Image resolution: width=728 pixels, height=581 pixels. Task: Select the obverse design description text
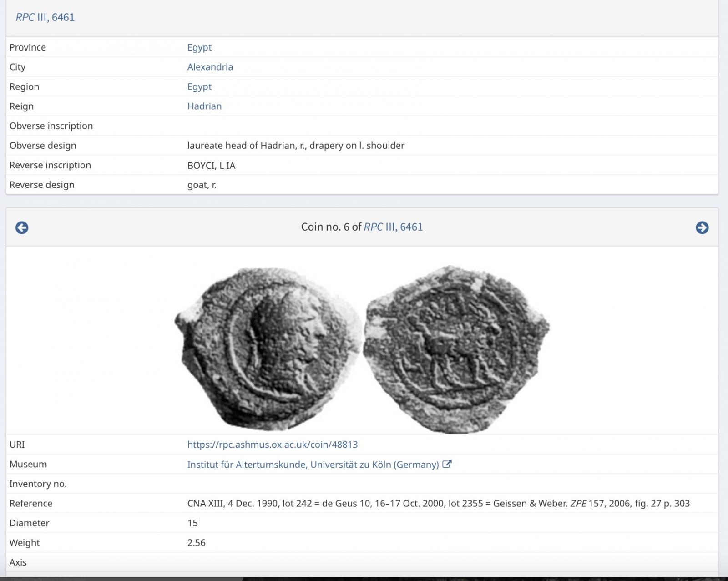click(x=296, y=146)
